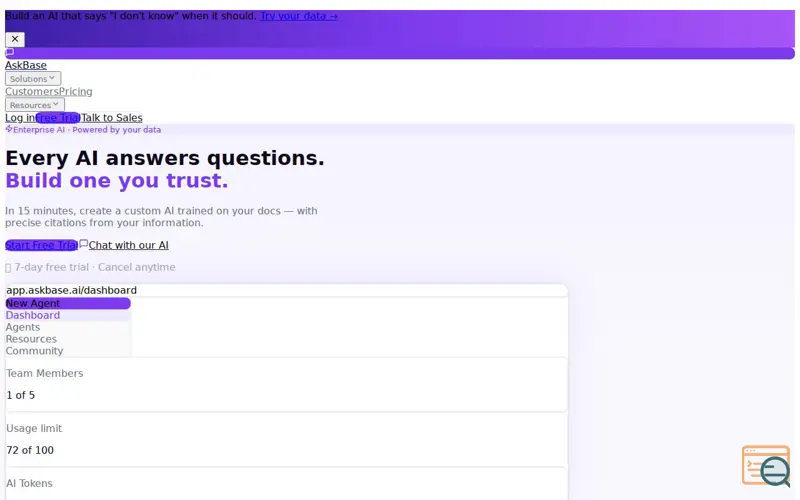The height and width of the screenshot is (500, 800).
Task: Click the Chat with our AI link
Action: coord(129,245)
